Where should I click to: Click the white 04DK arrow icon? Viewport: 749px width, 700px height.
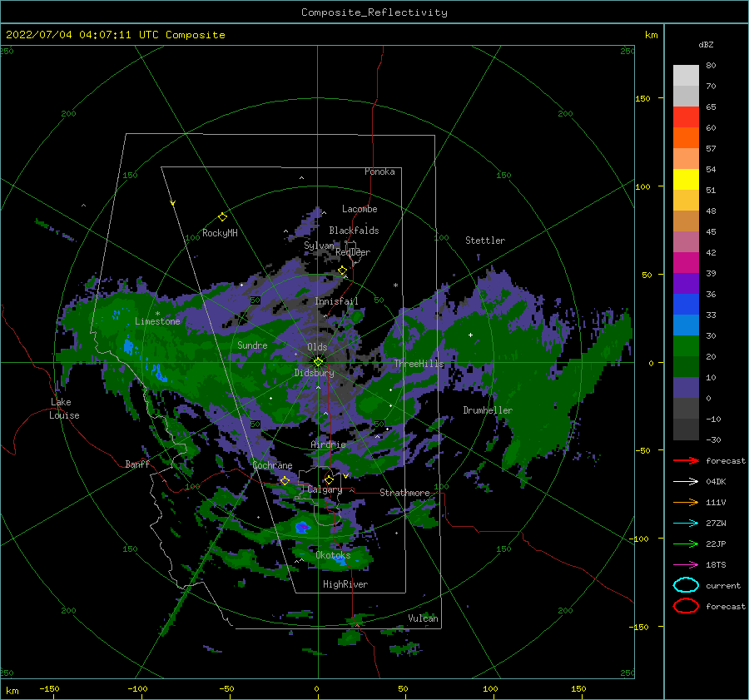coord(686,481)
